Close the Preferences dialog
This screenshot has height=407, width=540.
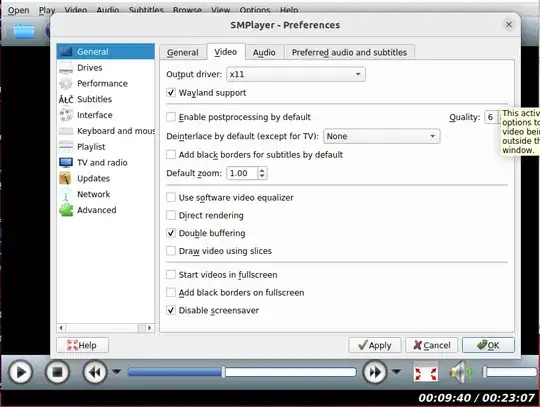pyautogui.click(x=509, y=24)
